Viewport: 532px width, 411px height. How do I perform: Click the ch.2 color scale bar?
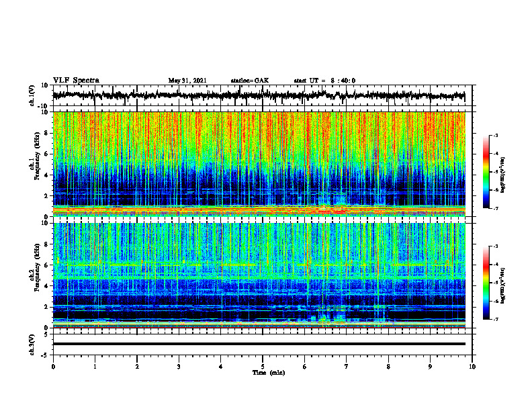pos(486,283)
